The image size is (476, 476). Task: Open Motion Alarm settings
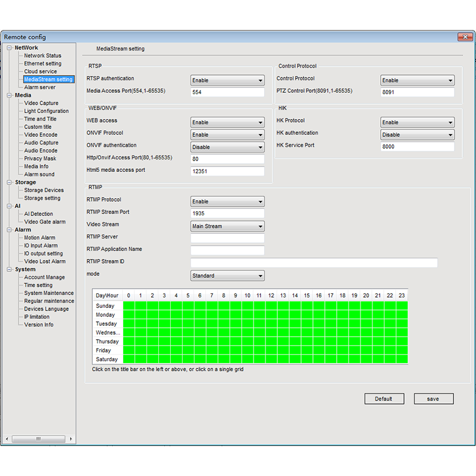point(40,237)
